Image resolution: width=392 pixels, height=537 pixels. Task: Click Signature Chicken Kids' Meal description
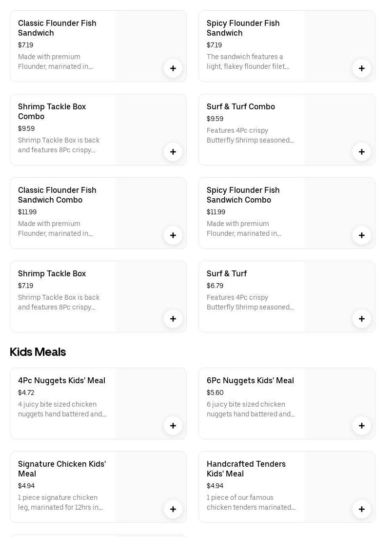coord(60,502)
